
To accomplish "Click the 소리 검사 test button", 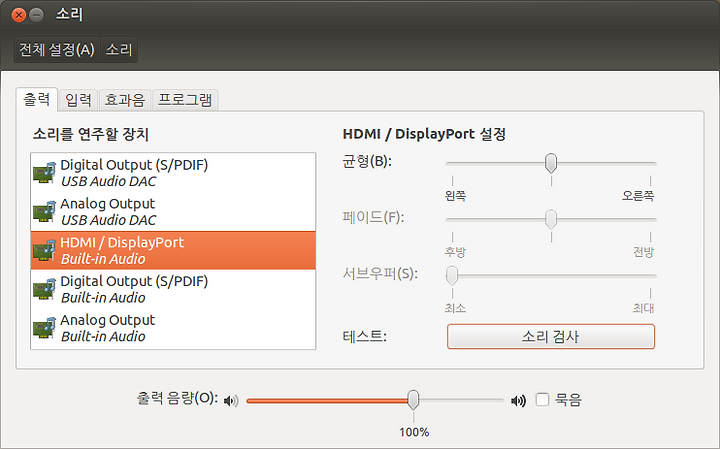I will 551,337.
